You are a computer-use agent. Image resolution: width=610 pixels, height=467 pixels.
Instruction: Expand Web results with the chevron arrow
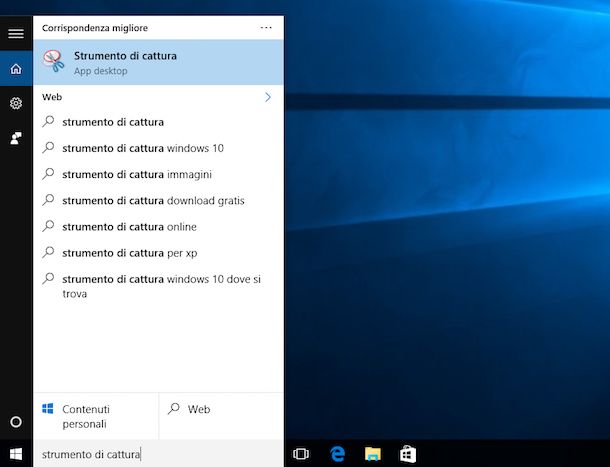click(x=268, y=97)
